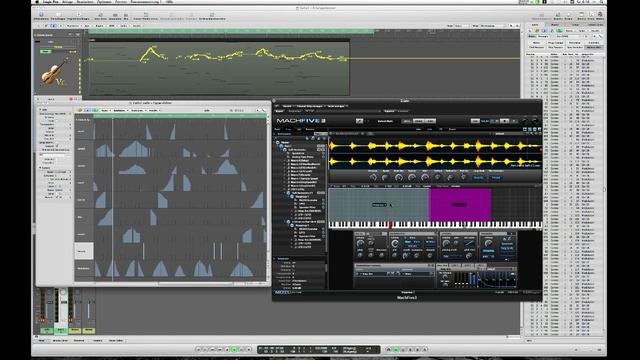Click the duplicate track button beside plus

(x=77, y=35)
